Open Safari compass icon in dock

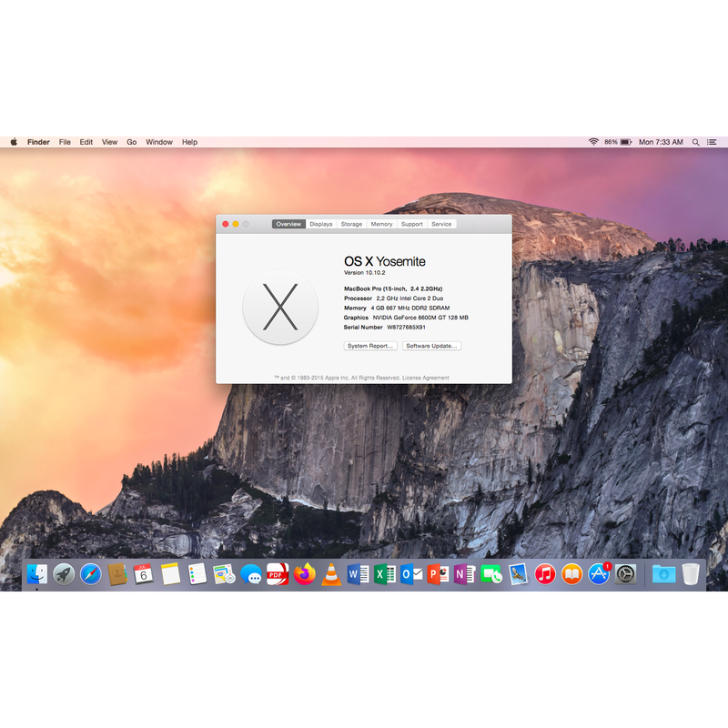click(x=90, y=574)
